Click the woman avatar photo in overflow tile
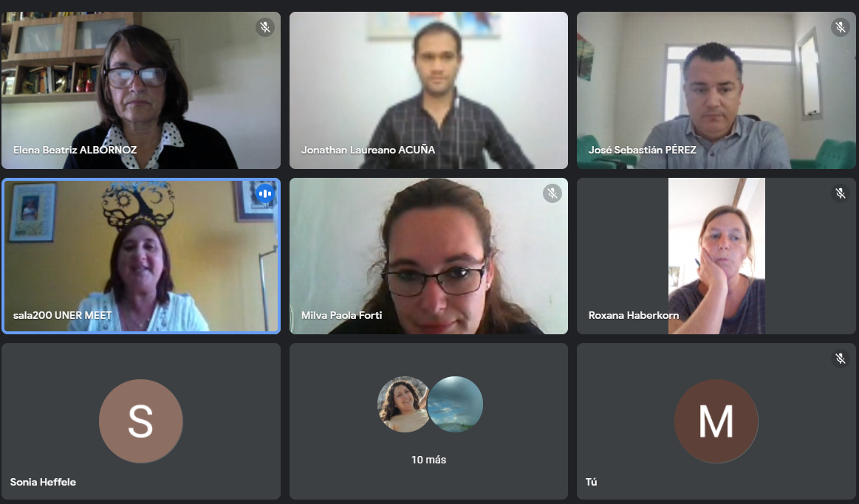859x504 pixels. tap(404, 404)
